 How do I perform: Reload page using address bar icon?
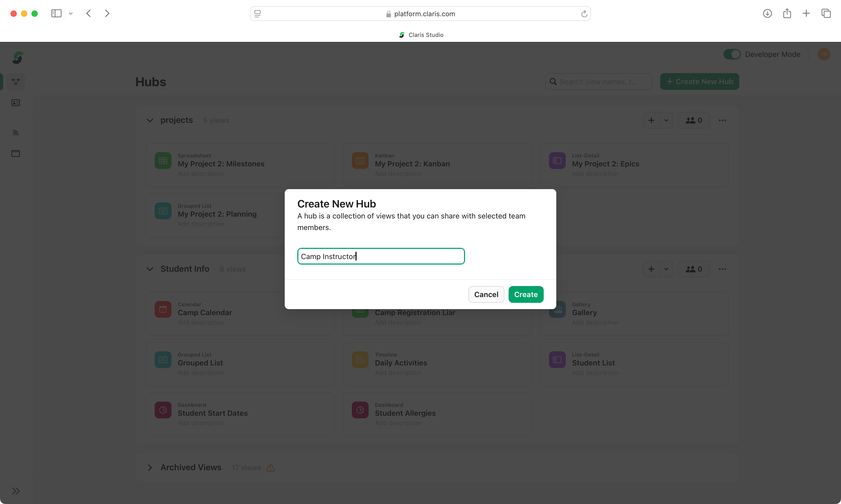tap(584, 14)
